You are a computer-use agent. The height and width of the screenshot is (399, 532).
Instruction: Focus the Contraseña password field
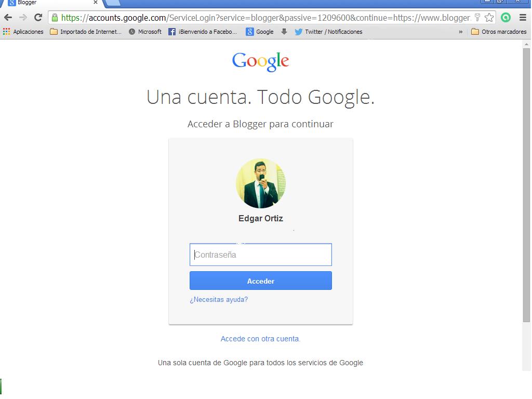261,255
